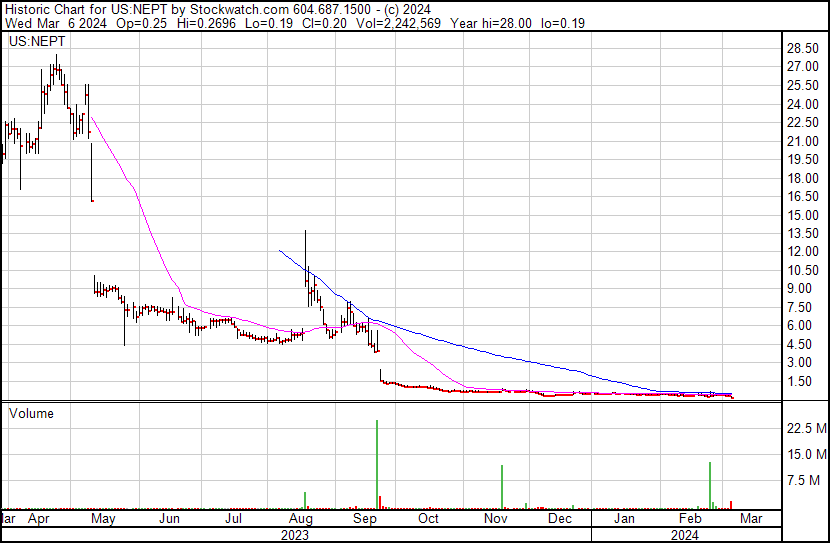Select the 15.00 price axis label
This screenshot has height=543, width=830.
[803, 215]
